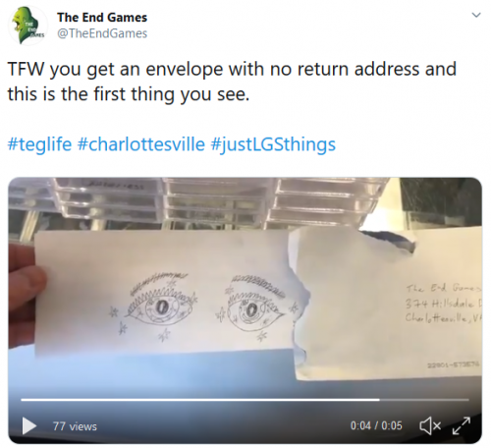Open The End Games profile avatar

(x=27, y=26)
